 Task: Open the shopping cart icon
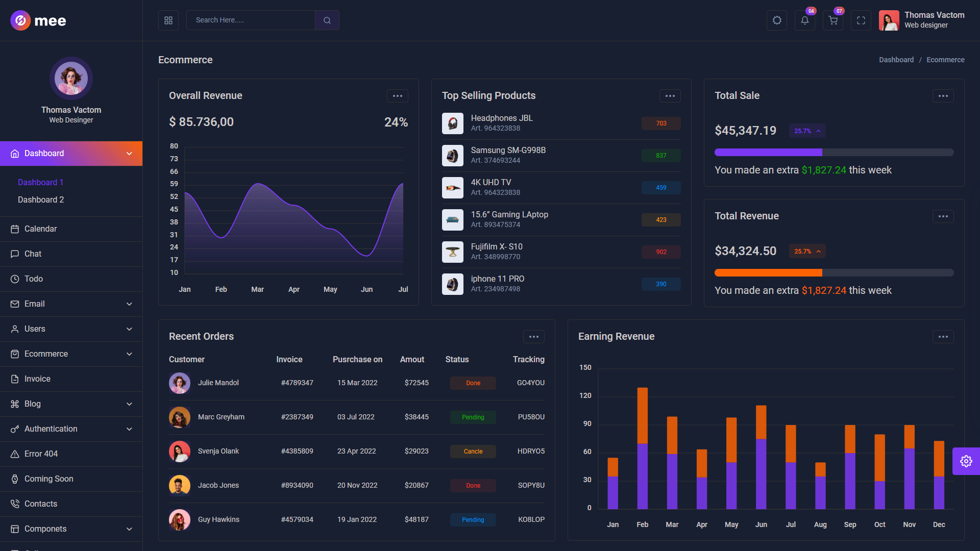pos(833,20)
